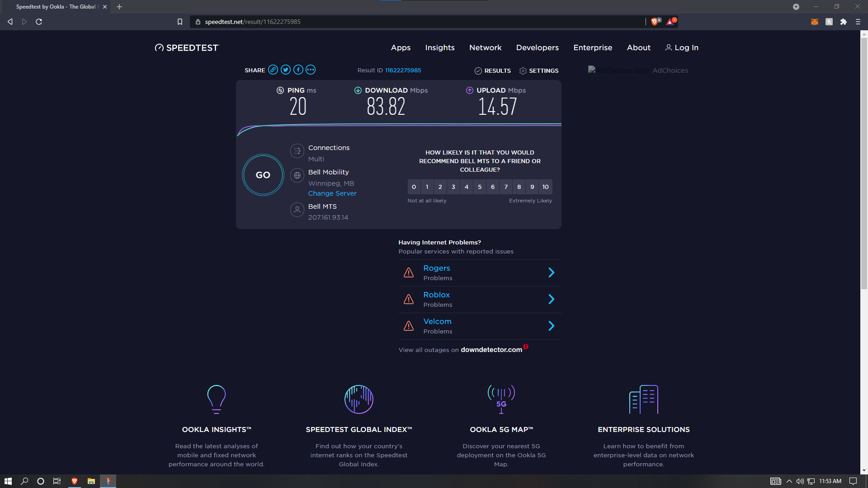Open the browser extensions puzzle icon
The width and height of the screenshot is (868, 488).
(x=844, y=22)
